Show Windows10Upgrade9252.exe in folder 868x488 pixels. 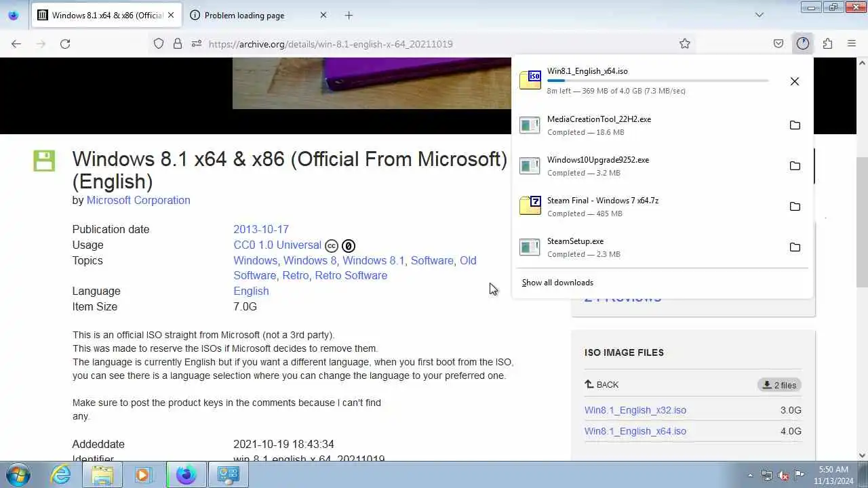pyautogui.click(x=795, y=166)
